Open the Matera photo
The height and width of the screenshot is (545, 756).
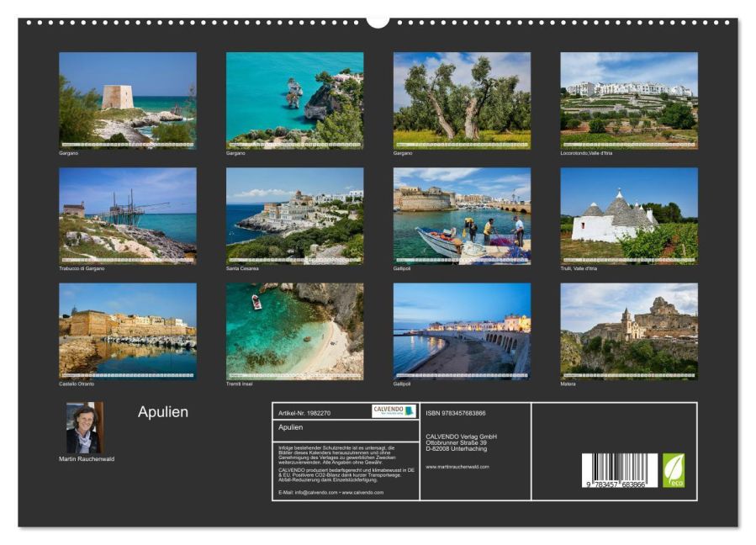click(628, 331)
